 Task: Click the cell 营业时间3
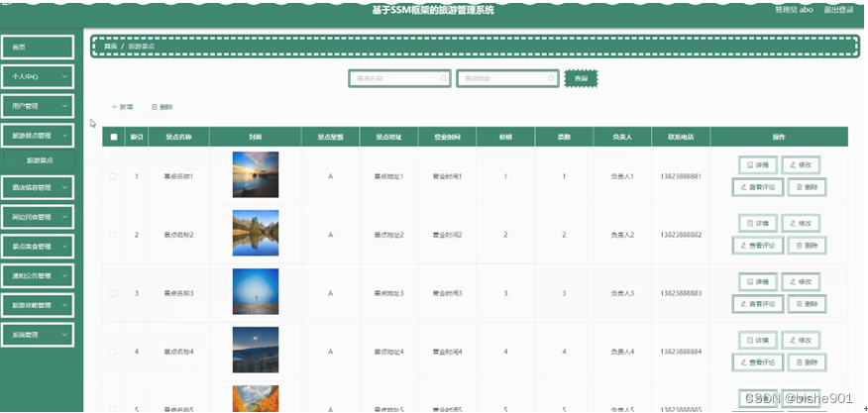tap(447, 293)
